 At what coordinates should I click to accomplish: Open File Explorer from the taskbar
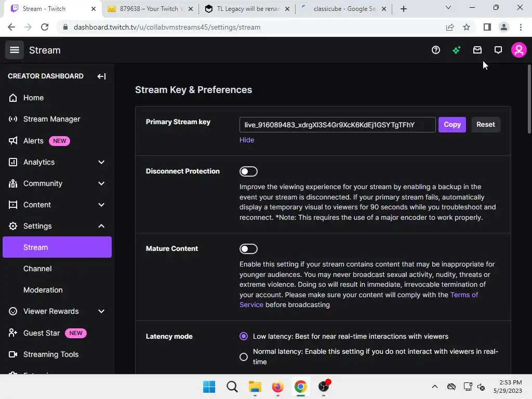(x=255, y=387)
